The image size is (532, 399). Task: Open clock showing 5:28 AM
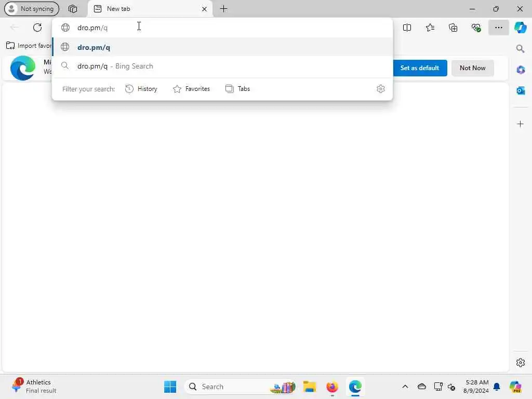pyautogui.click(x=476, y=387)
